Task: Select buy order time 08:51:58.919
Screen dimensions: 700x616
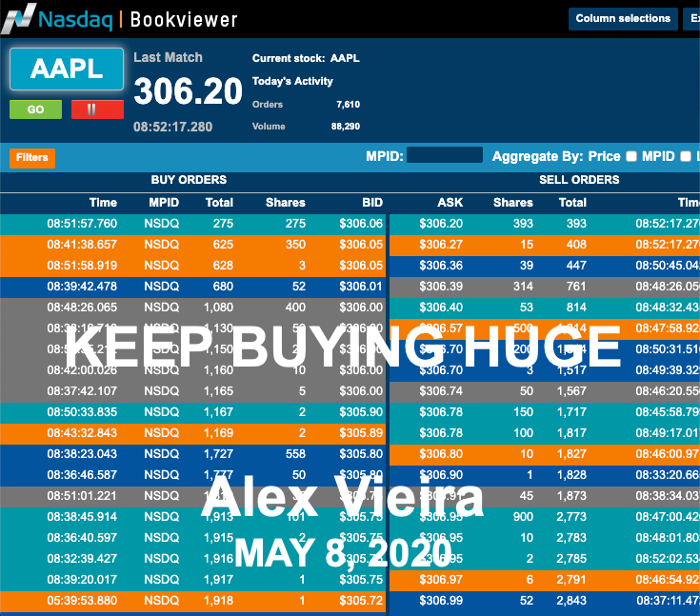Action: (82, 266)
